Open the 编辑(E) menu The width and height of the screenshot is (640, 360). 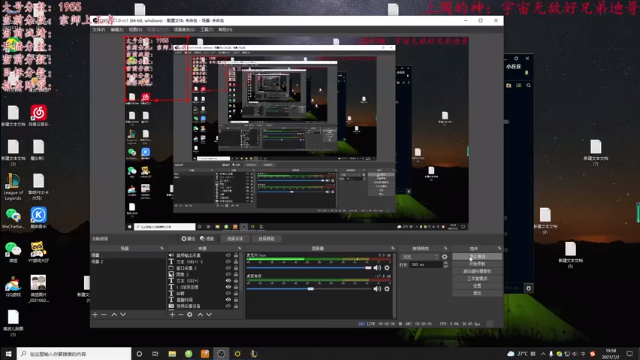point(117,30)
